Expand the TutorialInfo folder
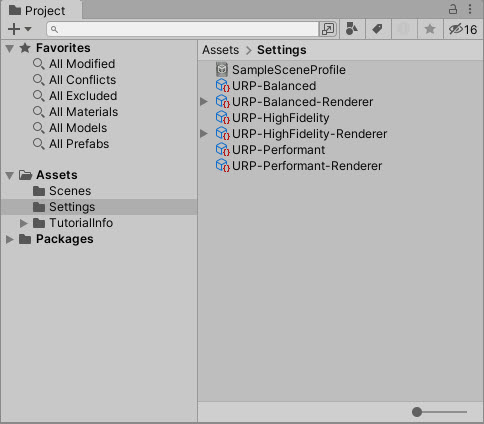Image resolution: width=484 pixels, height=424 pixels. [x=23, y=223]
